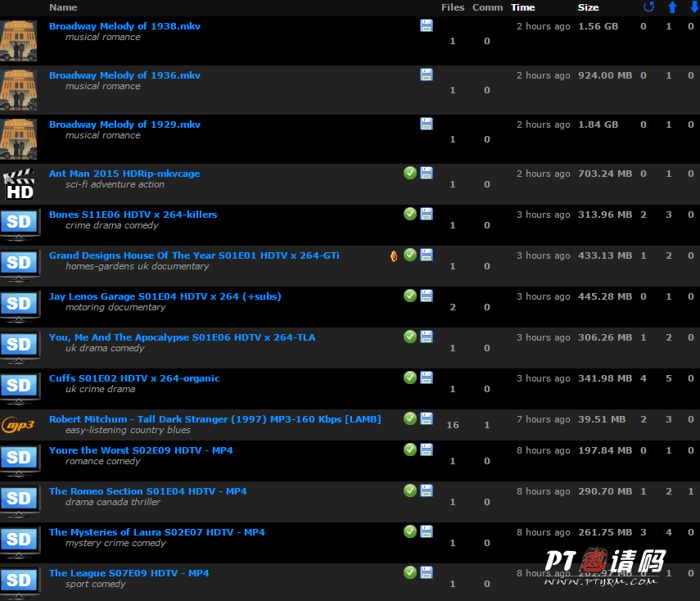The image size is (700, 601).
Task: Sort by seeders using the up arrow header
Action: pos(672,7)
